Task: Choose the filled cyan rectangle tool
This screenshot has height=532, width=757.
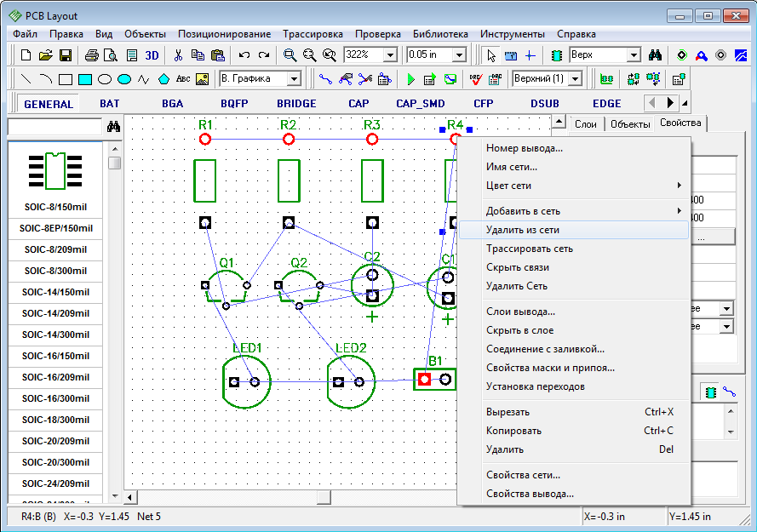Action: 85,79
